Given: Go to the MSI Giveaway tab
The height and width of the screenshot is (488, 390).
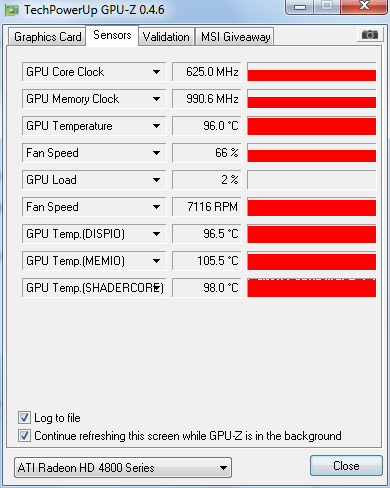Looking at the screenshot, I should point(235,37).
